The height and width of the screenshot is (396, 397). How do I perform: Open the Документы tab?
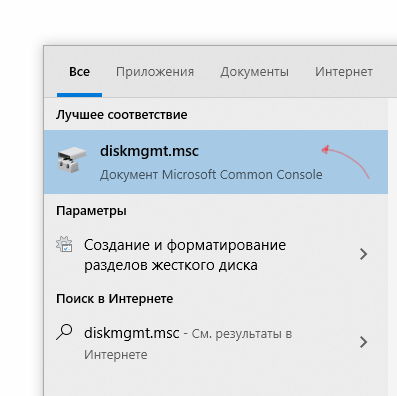click(x=254, y=72)
